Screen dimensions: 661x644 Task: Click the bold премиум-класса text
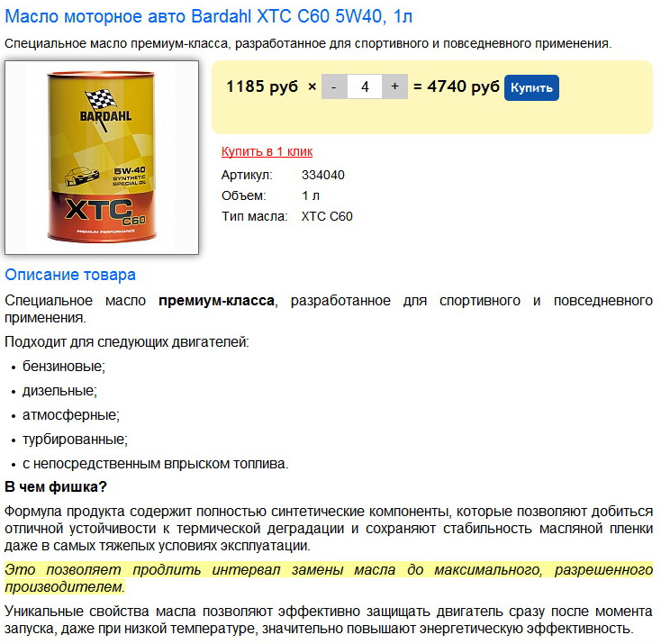point(216,301)
